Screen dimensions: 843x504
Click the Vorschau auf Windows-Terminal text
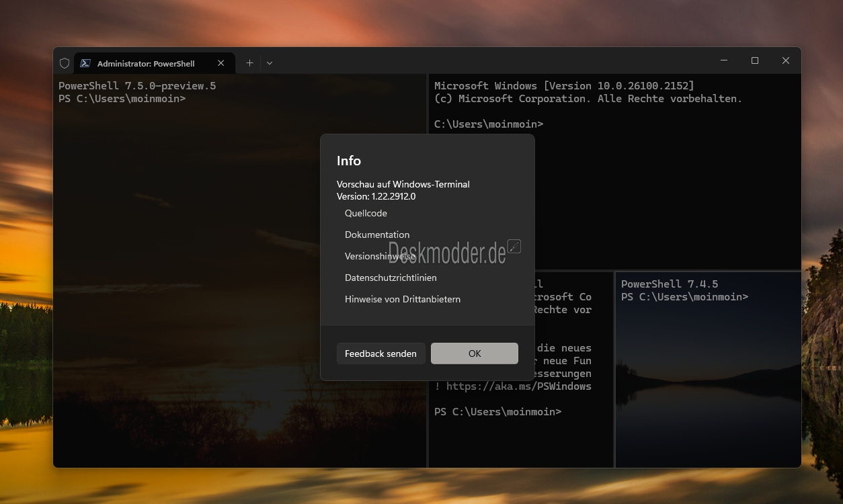coord(403,184)
